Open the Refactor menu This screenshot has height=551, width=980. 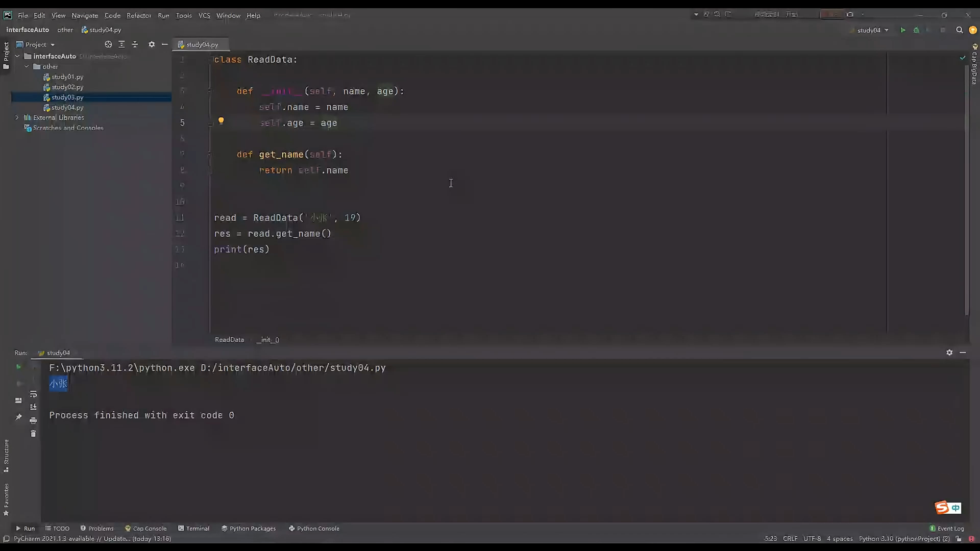pyautogui.click(x=139, y=15)
